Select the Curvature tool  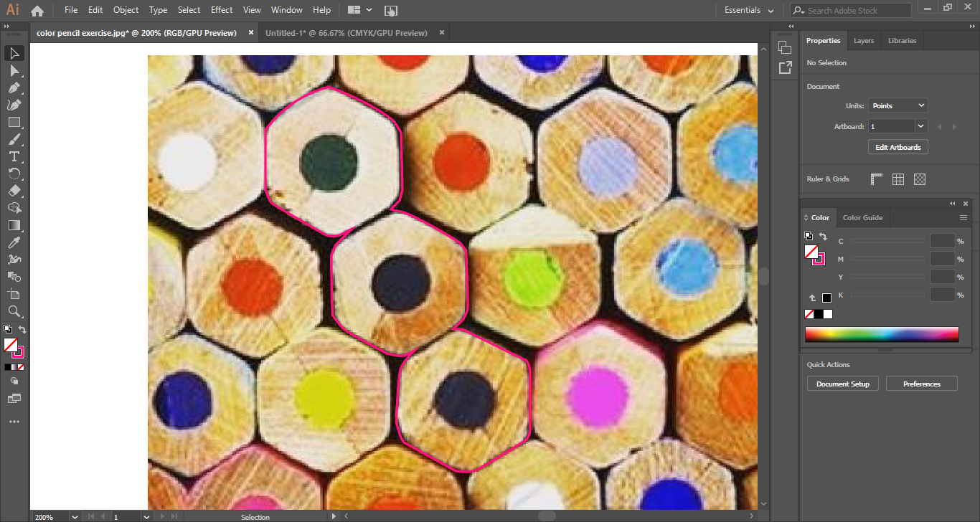coord(14,105)
